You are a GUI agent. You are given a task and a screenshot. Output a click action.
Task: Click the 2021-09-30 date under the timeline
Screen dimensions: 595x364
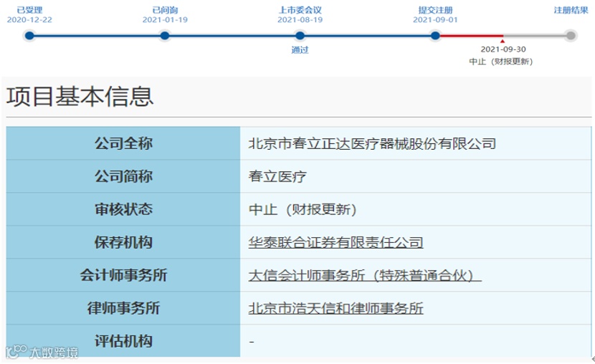pos(503,49)
